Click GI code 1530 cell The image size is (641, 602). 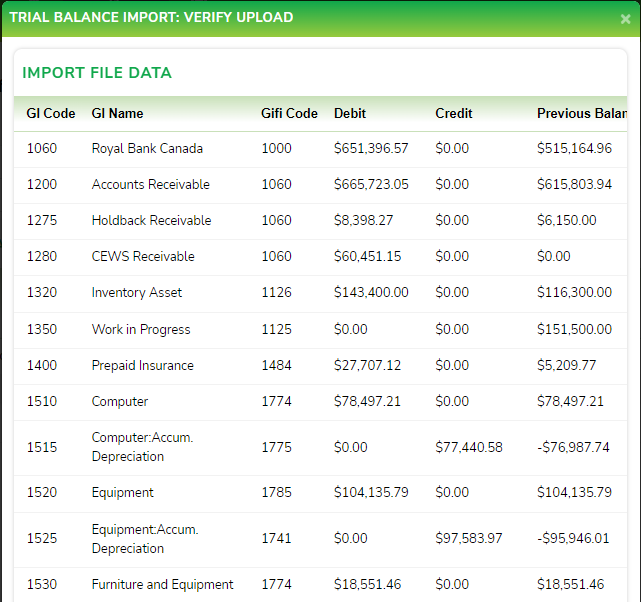[x=42, y=584]
